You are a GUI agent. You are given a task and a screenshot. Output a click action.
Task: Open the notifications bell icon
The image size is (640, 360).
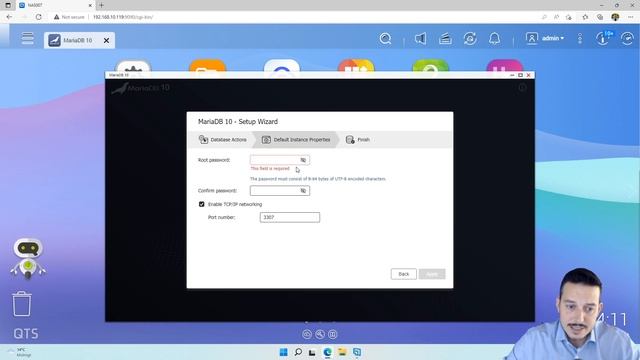(494, 39)
